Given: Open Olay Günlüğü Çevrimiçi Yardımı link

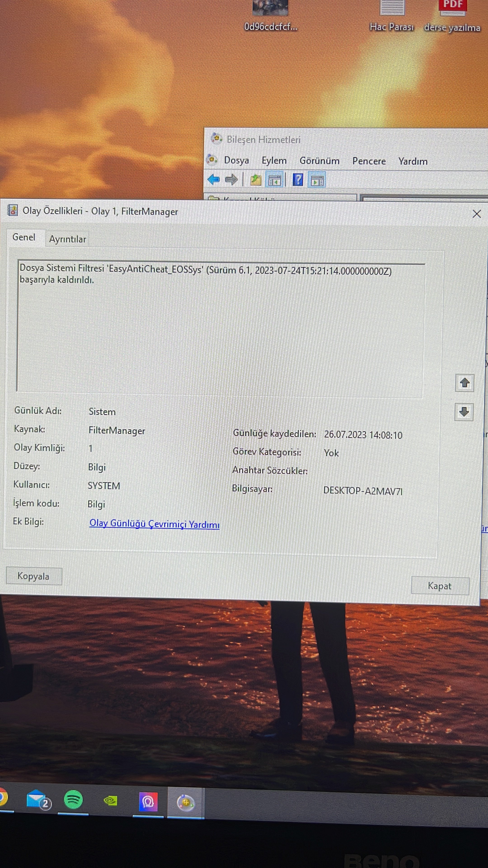Looking at the screenshot, I should (154, 524).
